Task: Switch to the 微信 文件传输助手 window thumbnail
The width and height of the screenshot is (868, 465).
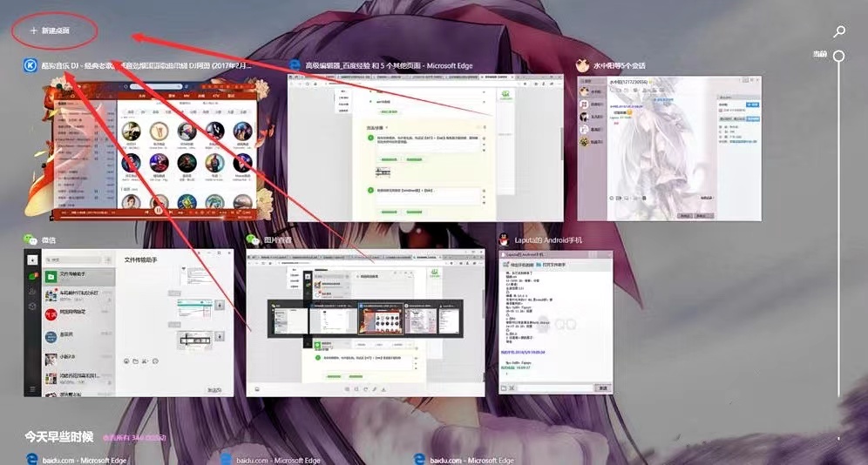Action: pos(128,322)
